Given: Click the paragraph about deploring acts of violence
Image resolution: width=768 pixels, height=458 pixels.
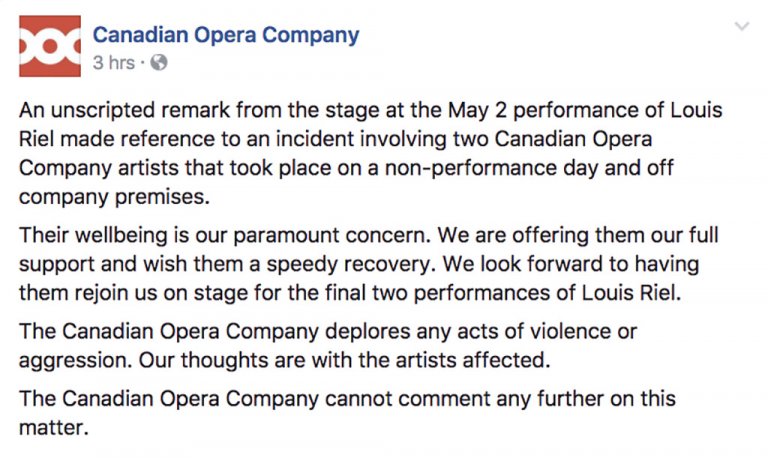Looking at the screenshot, I should click(330, 344).
